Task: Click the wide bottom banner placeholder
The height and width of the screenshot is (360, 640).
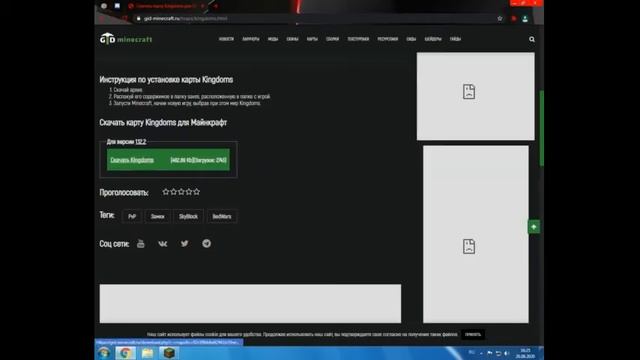Action: tap(250, 304)
